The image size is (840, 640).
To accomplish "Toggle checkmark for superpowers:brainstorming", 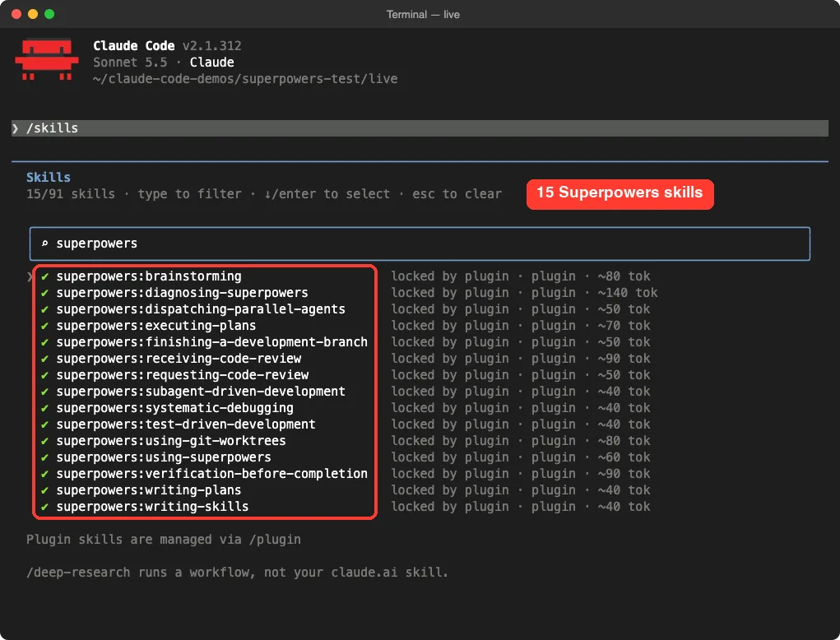I will coord(45,276).
